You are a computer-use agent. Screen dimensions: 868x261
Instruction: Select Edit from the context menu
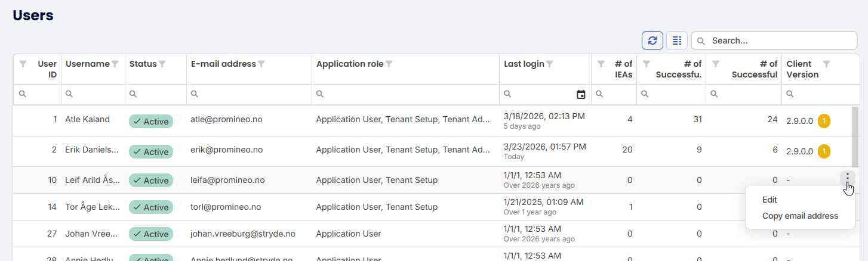[769, 200]
